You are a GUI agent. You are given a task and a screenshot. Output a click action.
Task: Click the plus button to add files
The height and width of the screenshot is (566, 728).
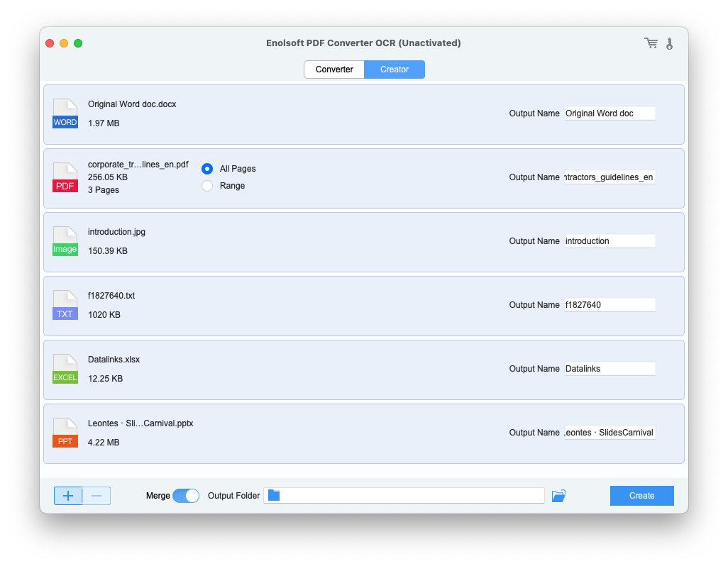point(68,496)
